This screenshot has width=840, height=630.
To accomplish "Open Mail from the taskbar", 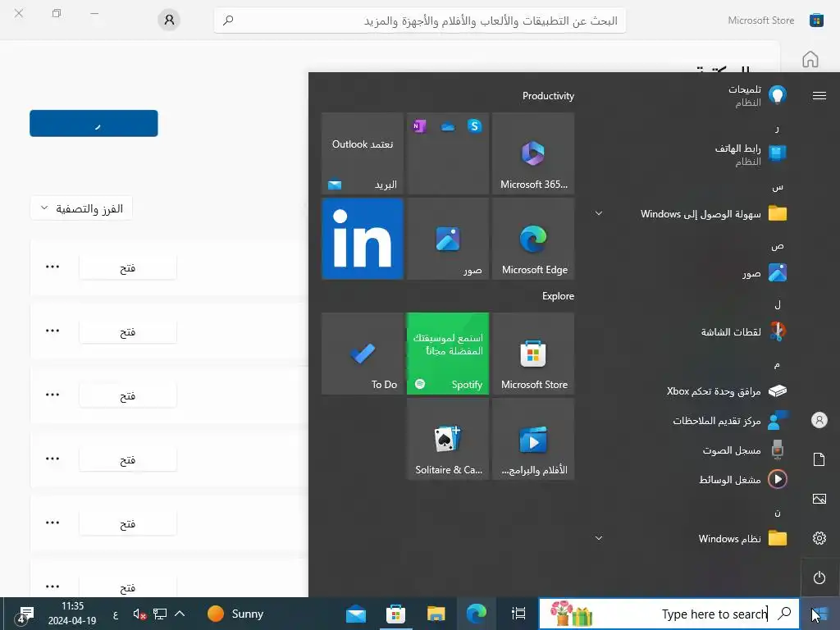I will pos(356,614).
